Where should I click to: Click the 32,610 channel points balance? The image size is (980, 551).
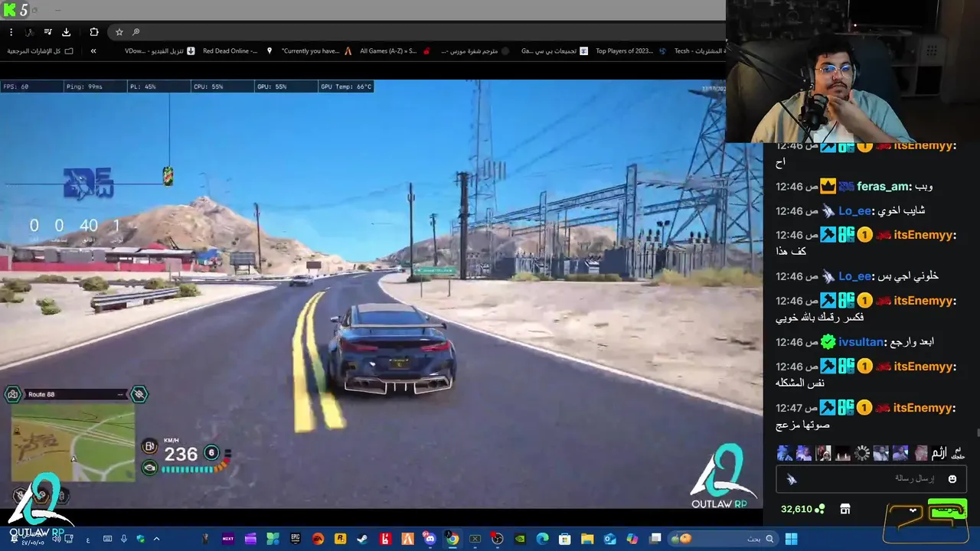[802, 509]
